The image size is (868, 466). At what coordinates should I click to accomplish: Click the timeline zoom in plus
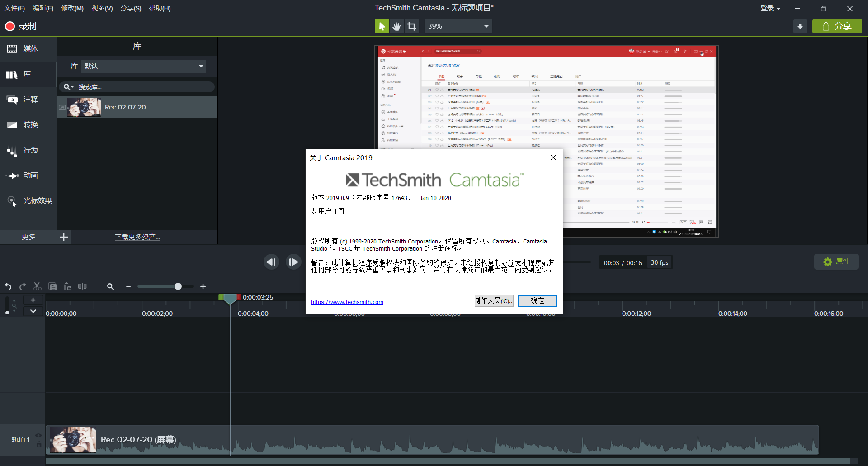point(203,286)
